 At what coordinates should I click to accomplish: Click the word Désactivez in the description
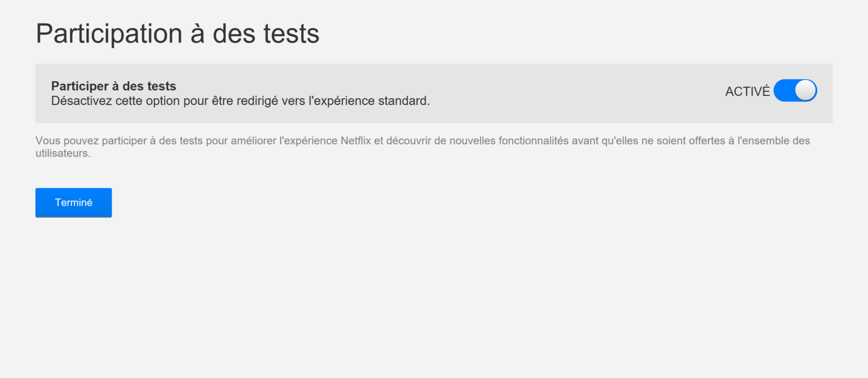(x=82, y=101)
